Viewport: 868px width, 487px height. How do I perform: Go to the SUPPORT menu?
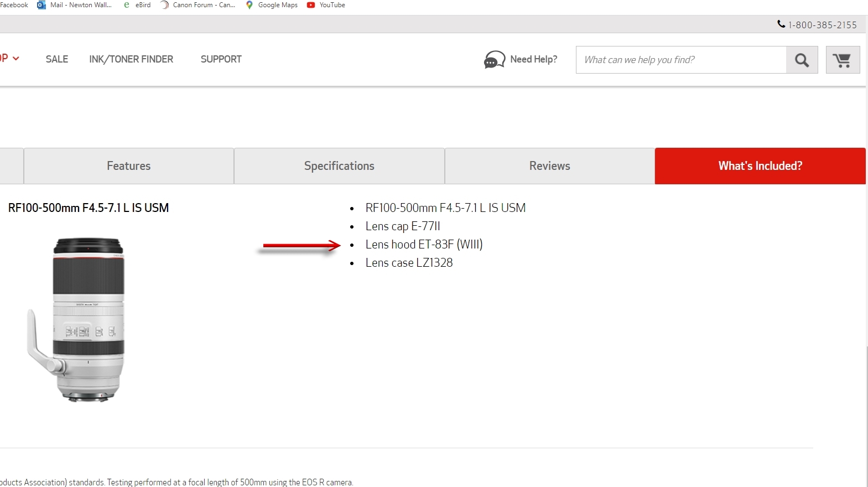click(221, 59)
